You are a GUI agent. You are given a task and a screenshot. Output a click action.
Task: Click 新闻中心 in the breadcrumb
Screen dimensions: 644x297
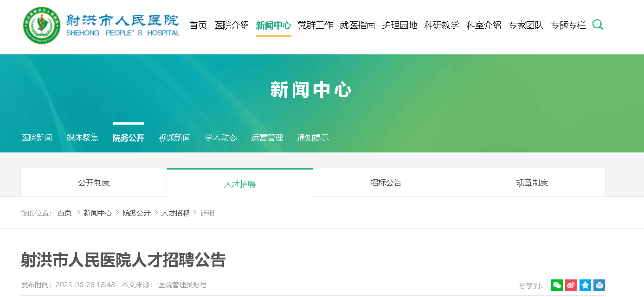point(97,213)
